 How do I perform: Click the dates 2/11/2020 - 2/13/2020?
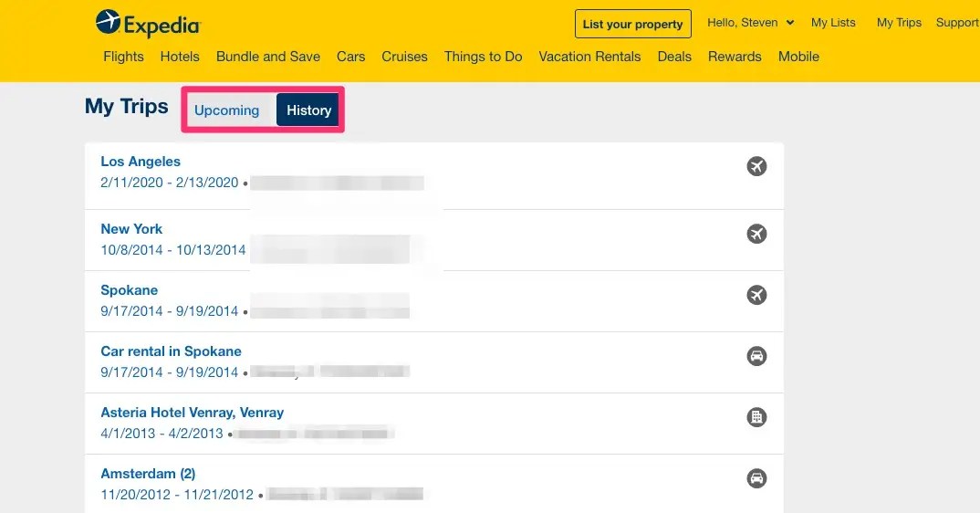(170, 183)
